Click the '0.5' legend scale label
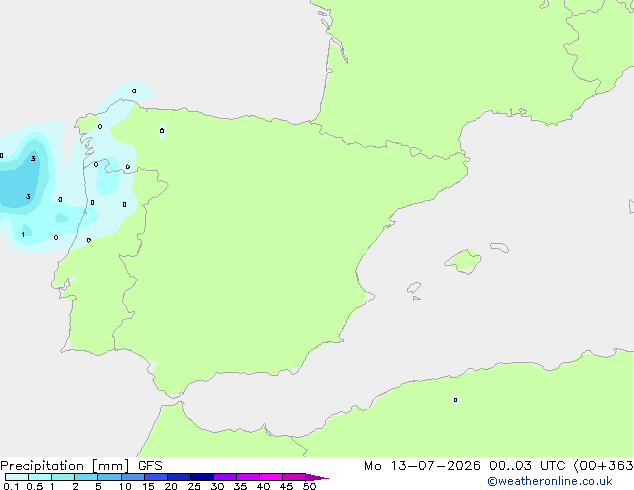Screen dimensions: 634x490 click(35, 486)
